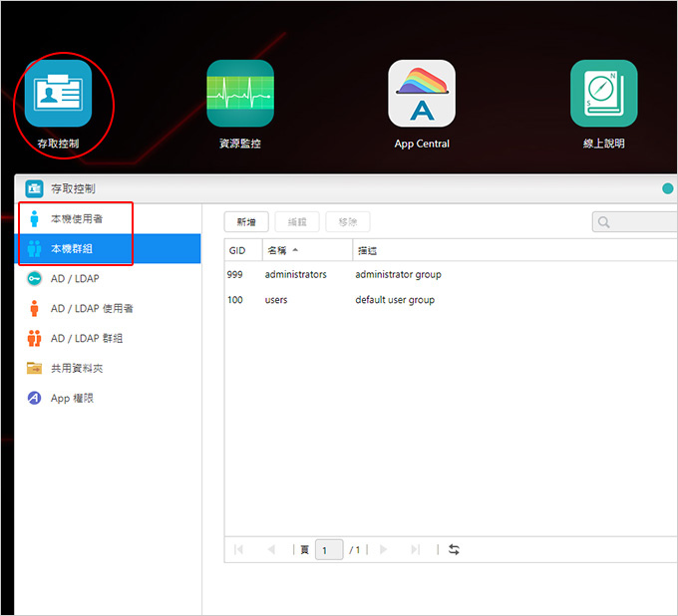Go to last page button
Viewport: 678px width, 616px height.
tap(415, 549)
